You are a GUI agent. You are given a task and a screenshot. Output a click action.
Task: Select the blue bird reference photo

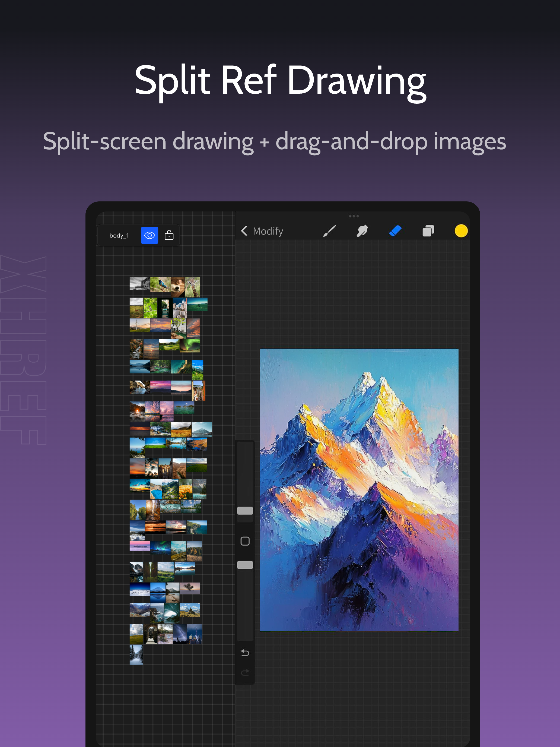pos(160,285)
